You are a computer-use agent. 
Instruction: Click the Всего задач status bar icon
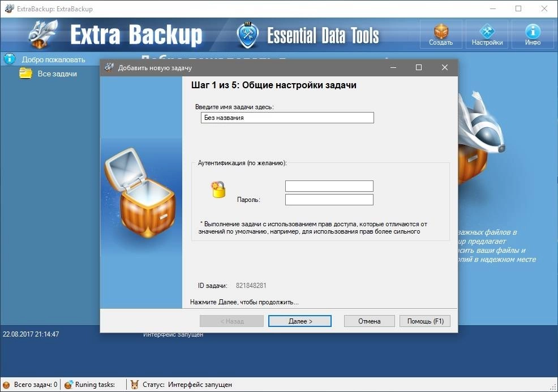(6, 385)
